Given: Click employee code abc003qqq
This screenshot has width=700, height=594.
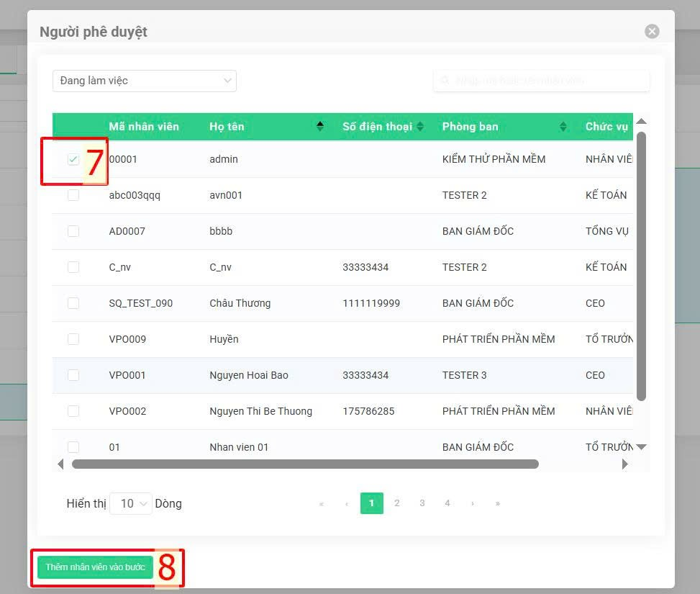Looking at the screenshot, I should click(x=135, y=195).
